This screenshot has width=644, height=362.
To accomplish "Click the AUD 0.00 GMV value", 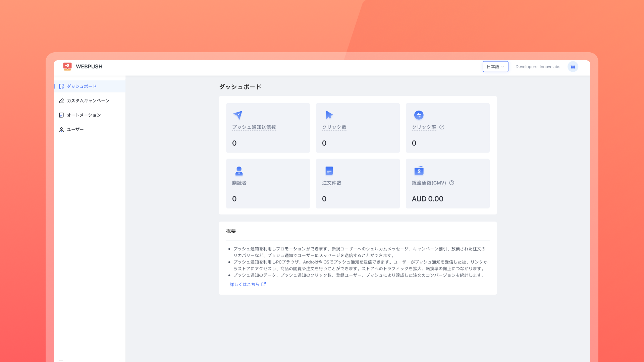I will 427,199.
